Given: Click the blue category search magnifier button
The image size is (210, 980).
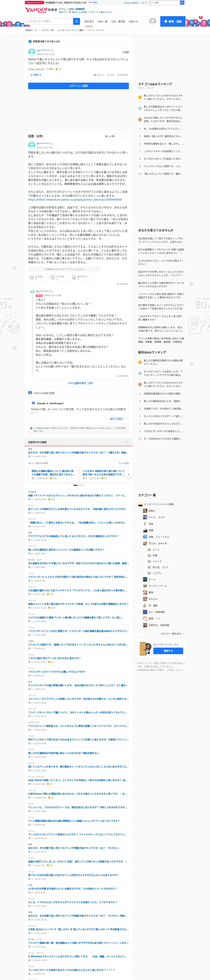Looking at the screenshot, I should pyautogui.click(x=77, y=21).
